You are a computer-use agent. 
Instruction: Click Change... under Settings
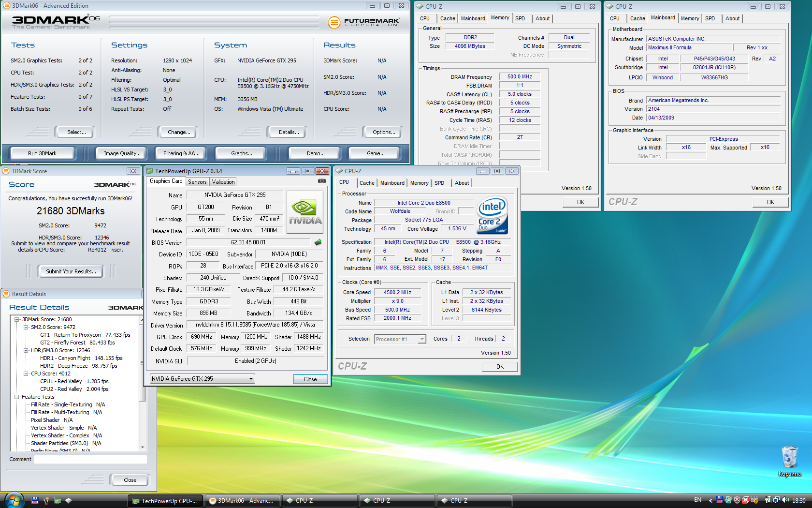(179, 132)
